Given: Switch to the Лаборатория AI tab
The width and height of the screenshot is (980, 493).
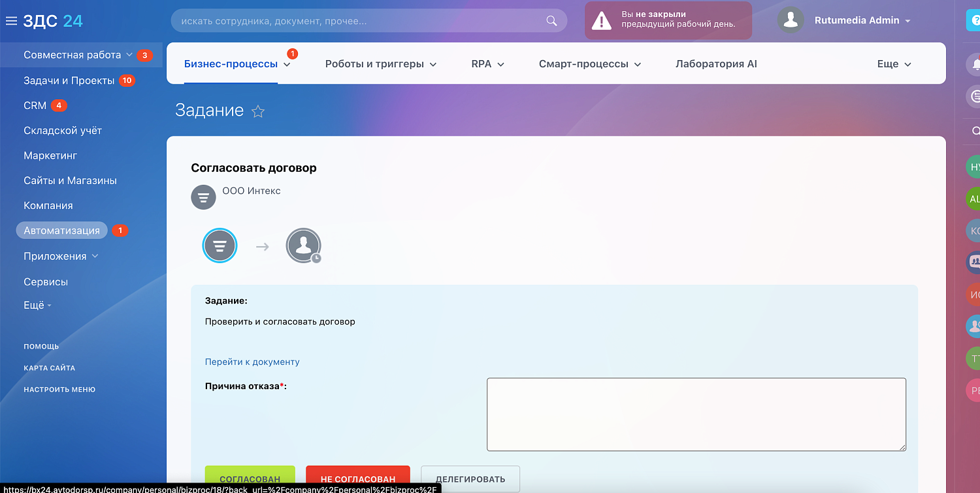Looking at the screenshot, I should click(x=716, y=63).
